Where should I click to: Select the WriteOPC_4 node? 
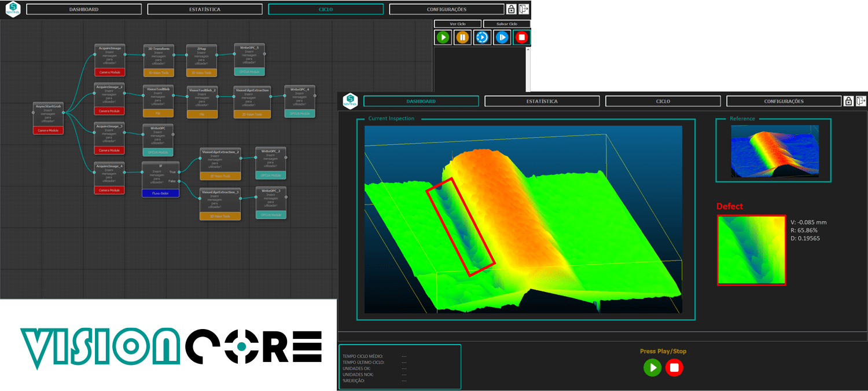[x=300, y=101]
